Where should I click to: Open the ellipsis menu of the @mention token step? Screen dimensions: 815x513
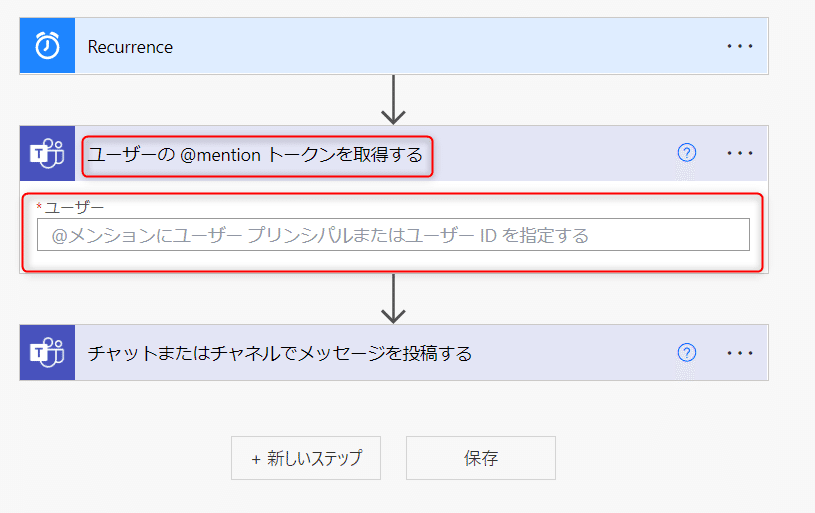tap(740, 153)
